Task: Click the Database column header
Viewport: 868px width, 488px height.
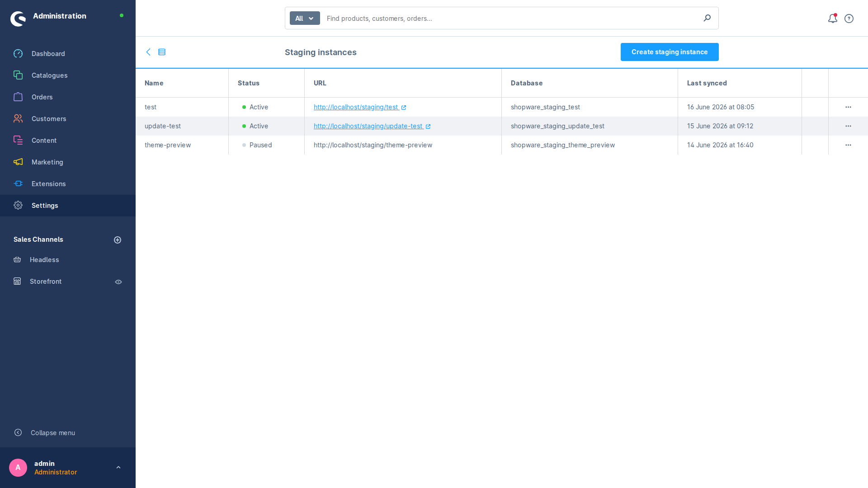Action: coord(590,83)
